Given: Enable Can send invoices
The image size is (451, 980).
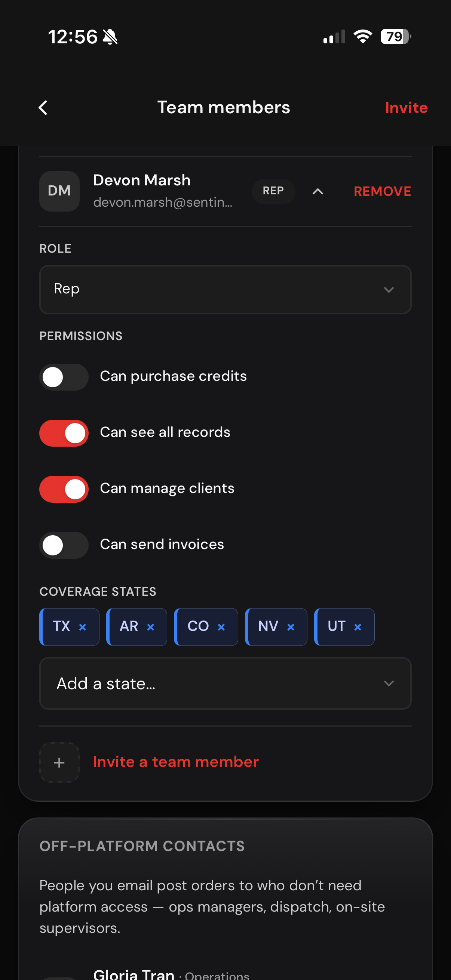Looking at the screenshot, I should point(64,545).
